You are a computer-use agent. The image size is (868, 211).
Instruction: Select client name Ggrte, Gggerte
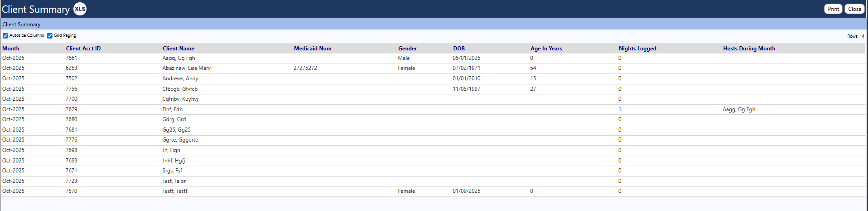click(x=180, y=140)
